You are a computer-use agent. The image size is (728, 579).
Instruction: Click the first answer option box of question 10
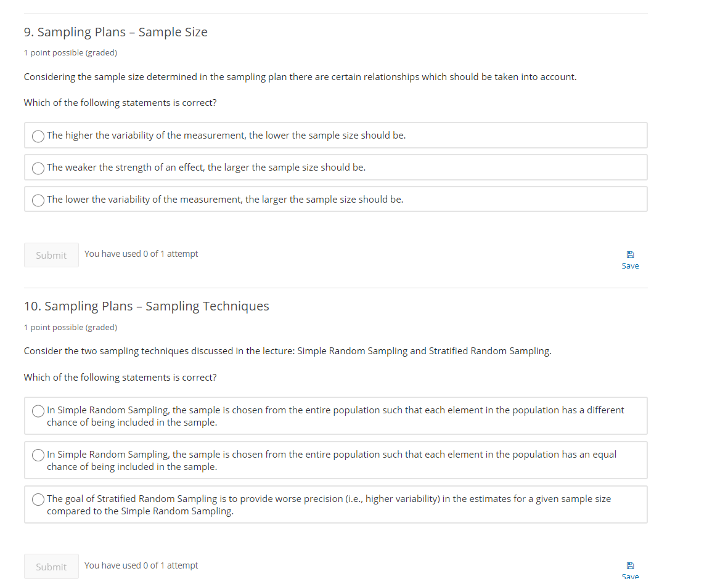click(x=335, y=416)
